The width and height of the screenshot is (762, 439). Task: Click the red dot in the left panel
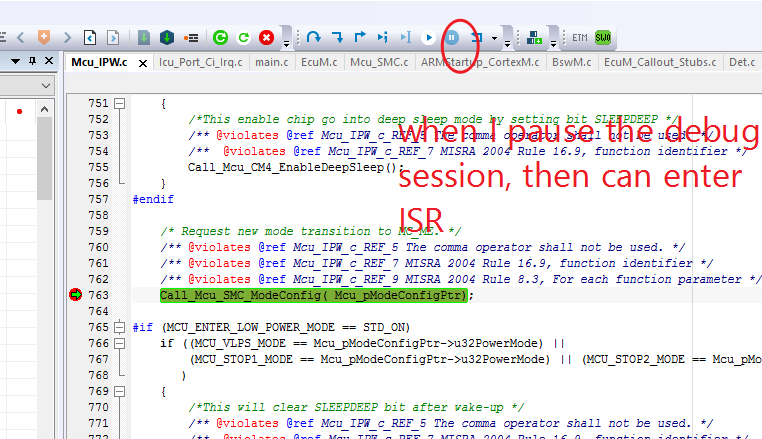(x=19, y=111)
